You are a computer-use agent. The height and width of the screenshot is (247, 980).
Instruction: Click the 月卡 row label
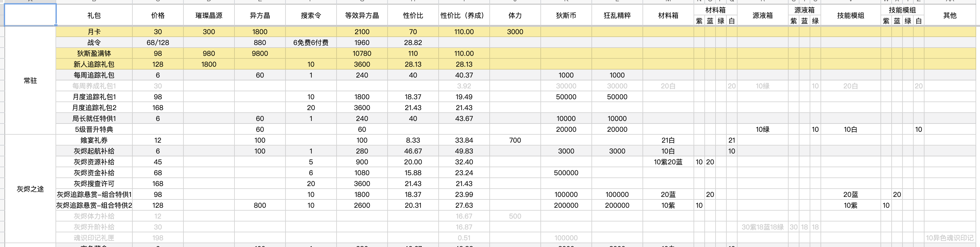pos(94,32)
